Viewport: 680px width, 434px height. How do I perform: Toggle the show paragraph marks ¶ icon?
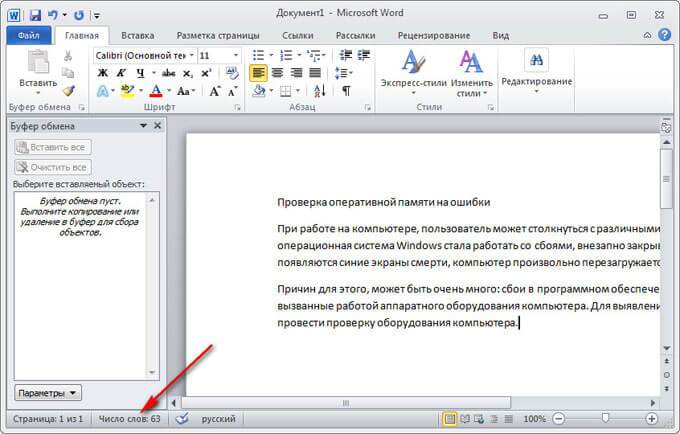(346, 91)
